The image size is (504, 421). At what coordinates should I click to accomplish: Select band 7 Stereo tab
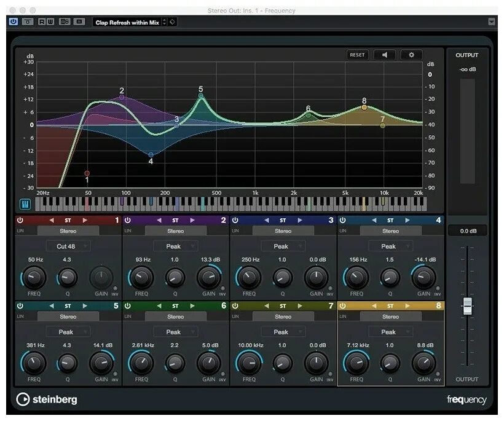[283, 317]
